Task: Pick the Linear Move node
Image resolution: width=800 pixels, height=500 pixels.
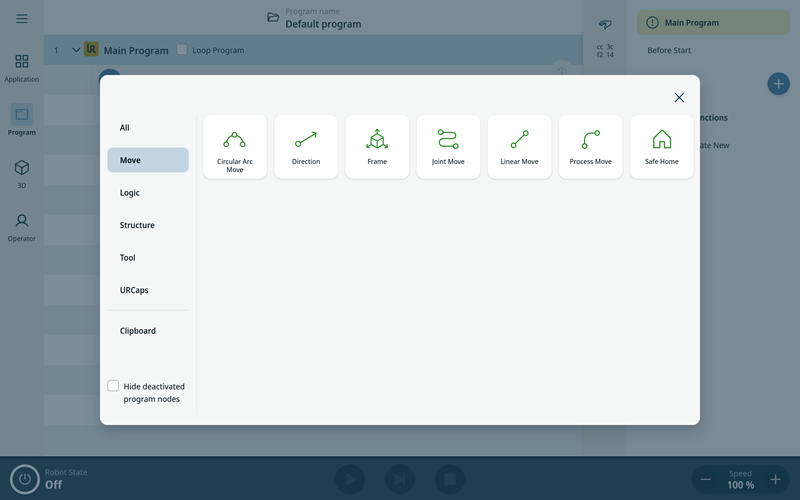Action: click(519, 147)
